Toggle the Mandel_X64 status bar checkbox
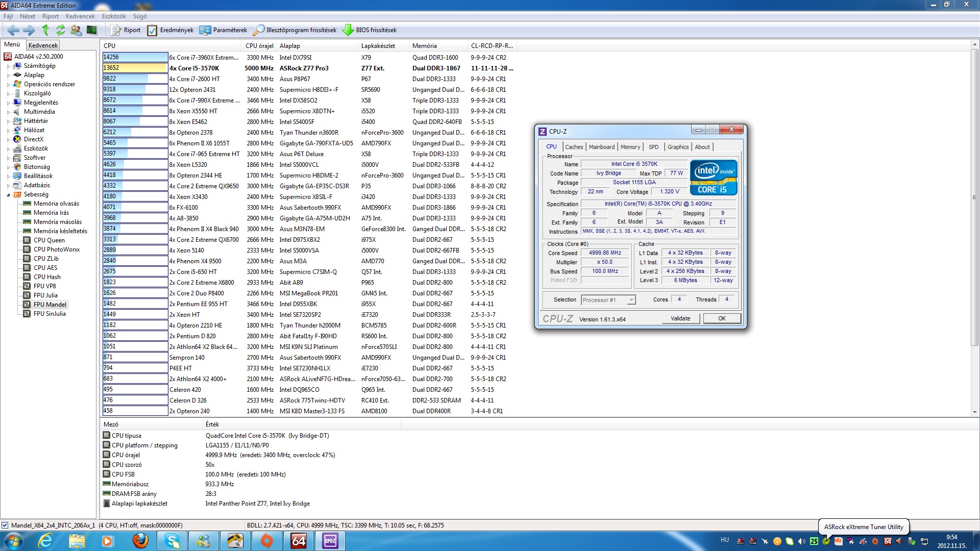 point(5,525)
